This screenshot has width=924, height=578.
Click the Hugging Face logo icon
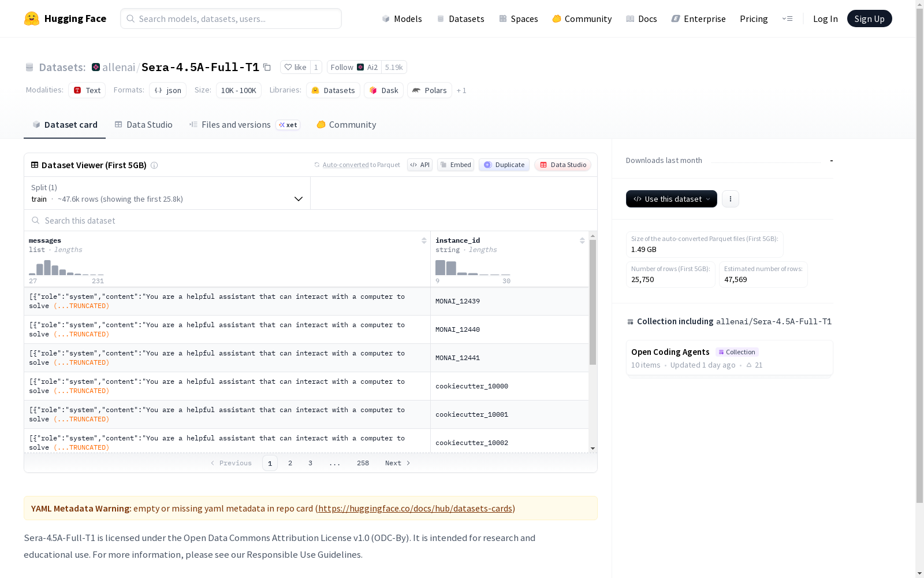[x=32, y=18]
